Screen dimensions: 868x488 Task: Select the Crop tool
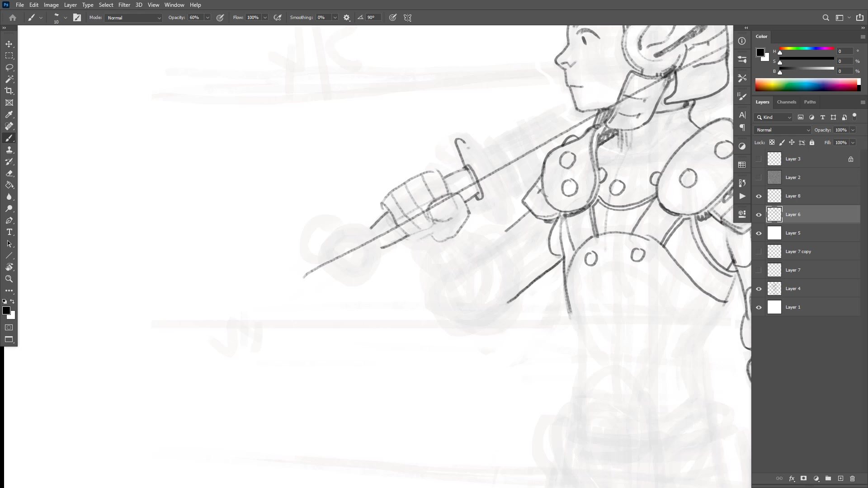[9, 91]
